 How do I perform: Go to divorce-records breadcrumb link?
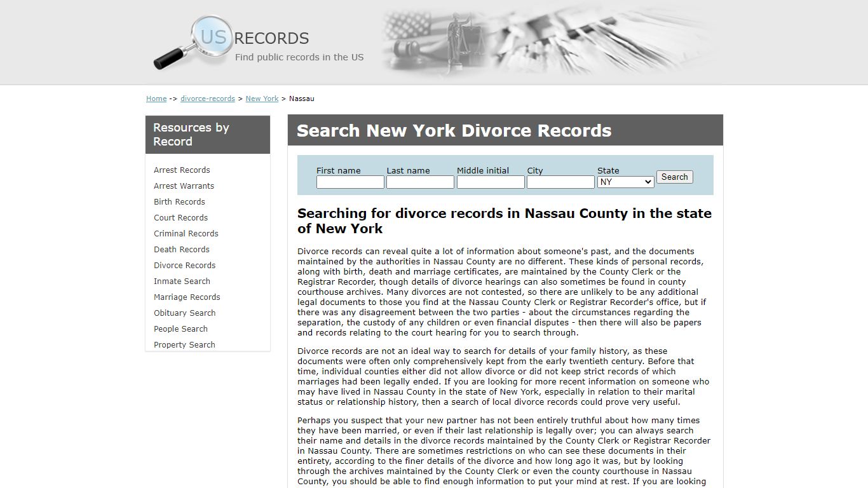208,98
